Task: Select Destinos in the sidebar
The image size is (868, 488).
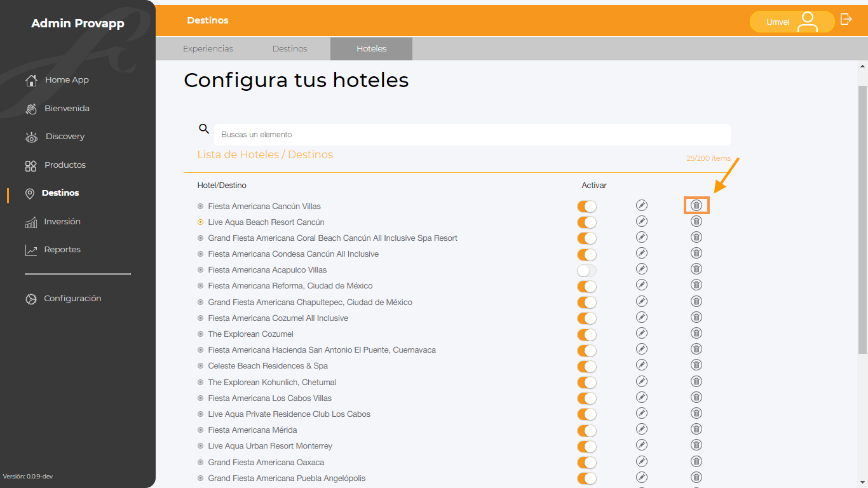Action: click(52, 193)
